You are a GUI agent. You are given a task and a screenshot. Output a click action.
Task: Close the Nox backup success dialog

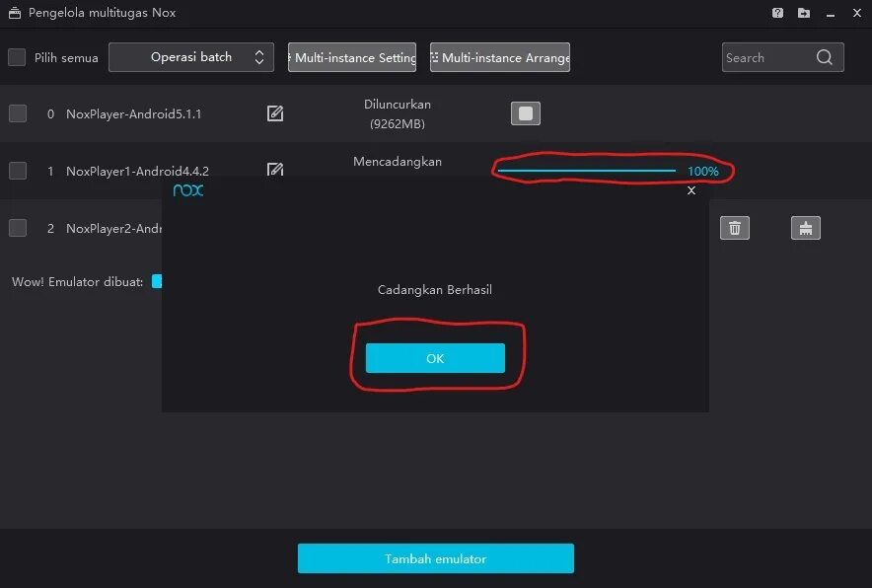[691, 190]
